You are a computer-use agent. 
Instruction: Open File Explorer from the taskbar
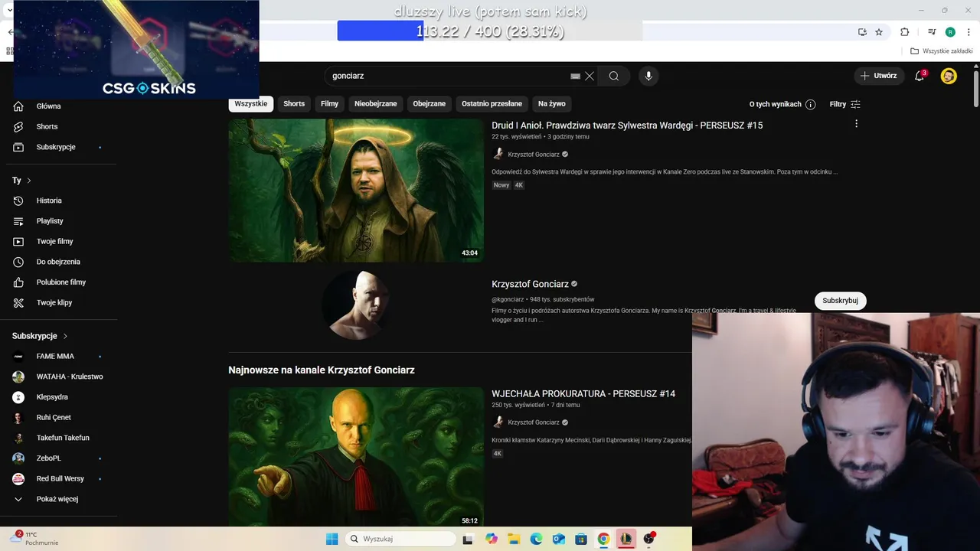(514, 539)
